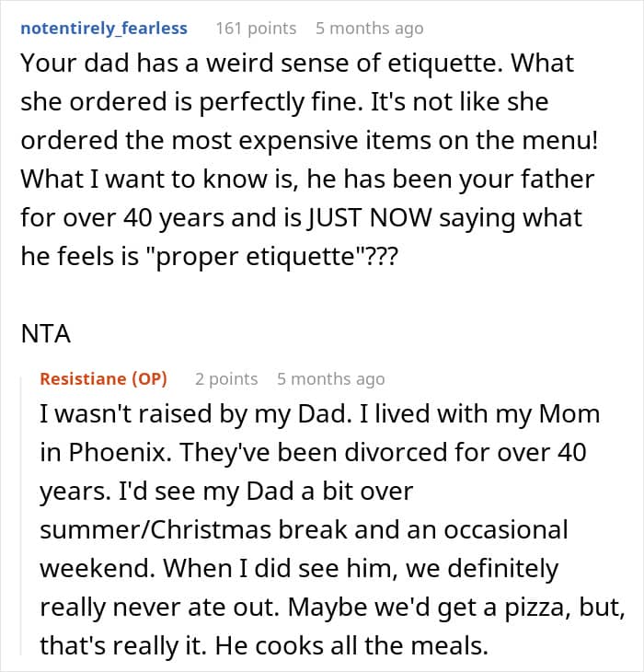Click the line "weekend. When I did see him"

tap(299, 569)
